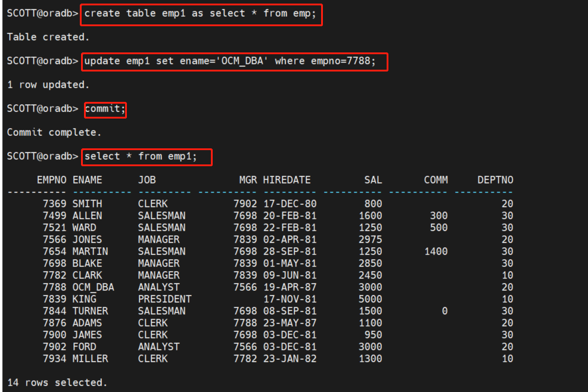The height and width of the screenshot is (392, 588).
Task: Click the job value PRESIDENT
Action: 164,299
